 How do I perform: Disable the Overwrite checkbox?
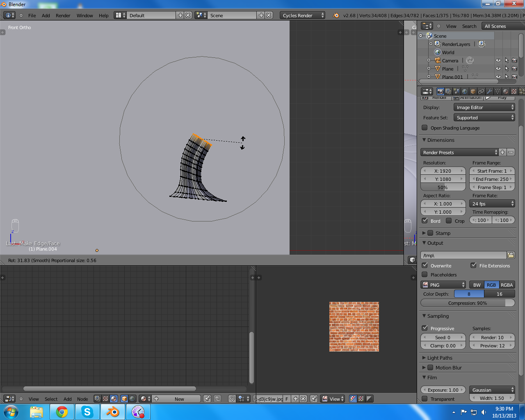point(425,265)
